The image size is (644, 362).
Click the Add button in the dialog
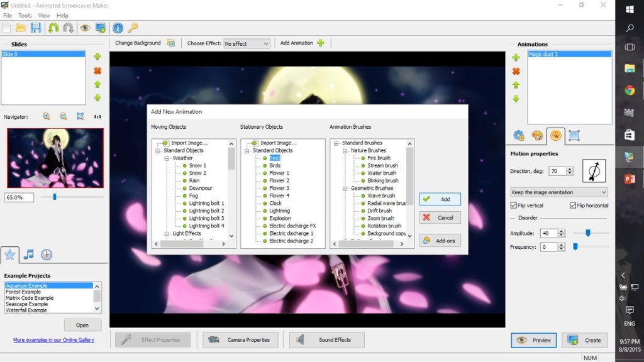pos(440,199)
